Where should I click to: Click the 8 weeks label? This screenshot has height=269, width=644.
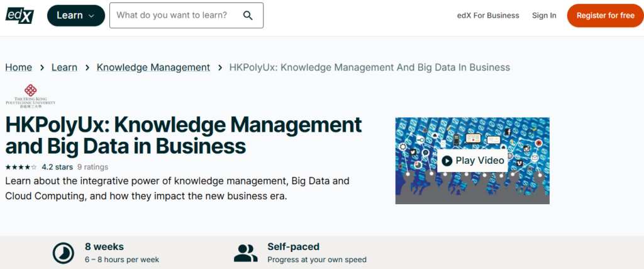point(104,247)
